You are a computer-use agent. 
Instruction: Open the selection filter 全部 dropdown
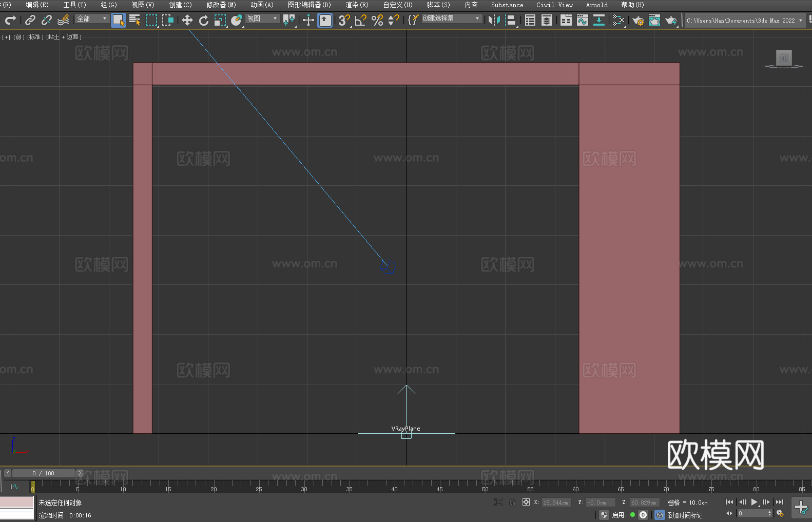(x=92, y=18)
